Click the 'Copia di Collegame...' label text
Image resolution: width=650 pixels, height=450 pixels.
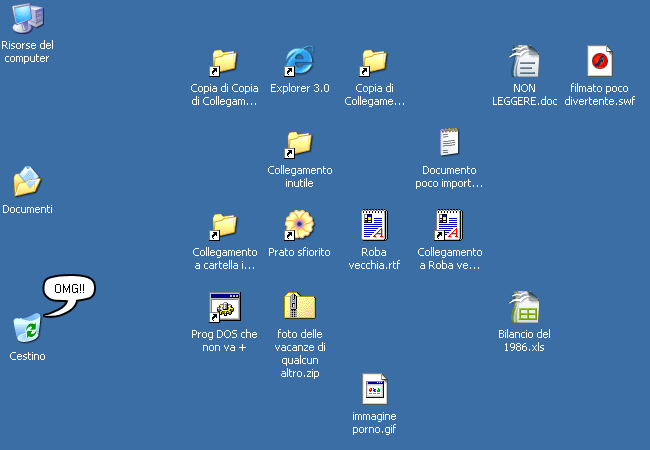click(374, 94)
